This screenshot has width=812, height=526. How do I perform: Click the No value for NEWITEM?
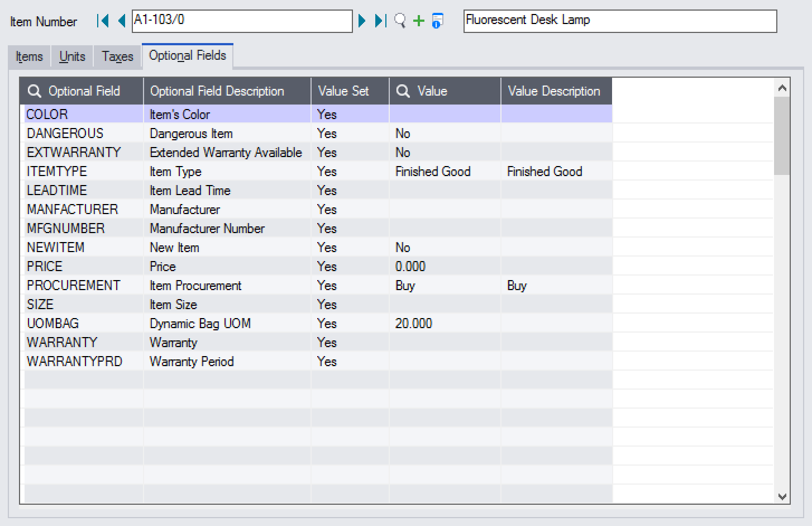445,247
